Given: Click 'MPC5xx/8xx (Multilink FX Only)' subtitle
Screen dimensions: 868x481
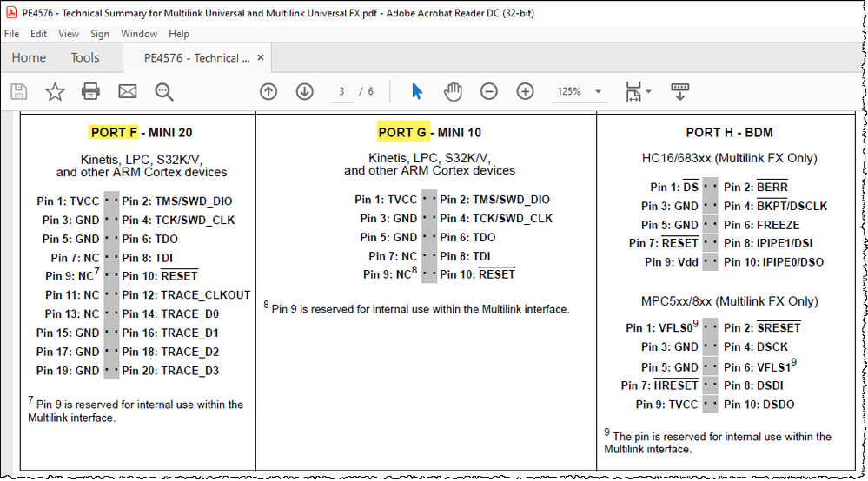Looking at the screenshot, I should (730, 301).
